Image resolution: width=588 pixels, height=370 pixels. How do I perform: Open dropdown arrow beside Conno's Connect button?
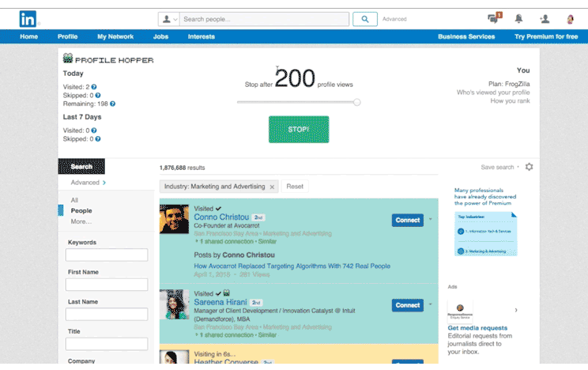(431, 219)
